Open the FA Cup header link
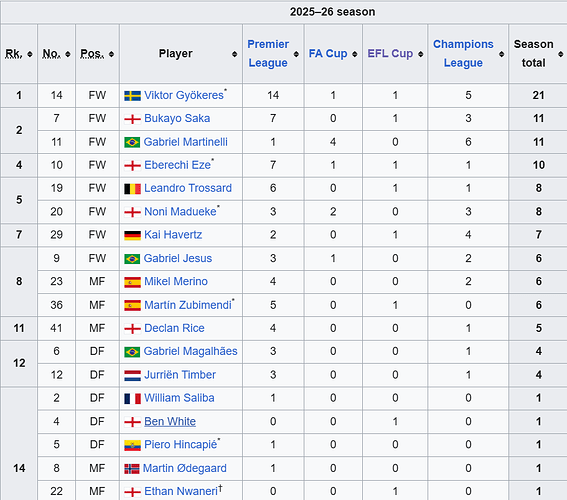The image size is (567, 500). pyautogui.click(x=328, y=54)
